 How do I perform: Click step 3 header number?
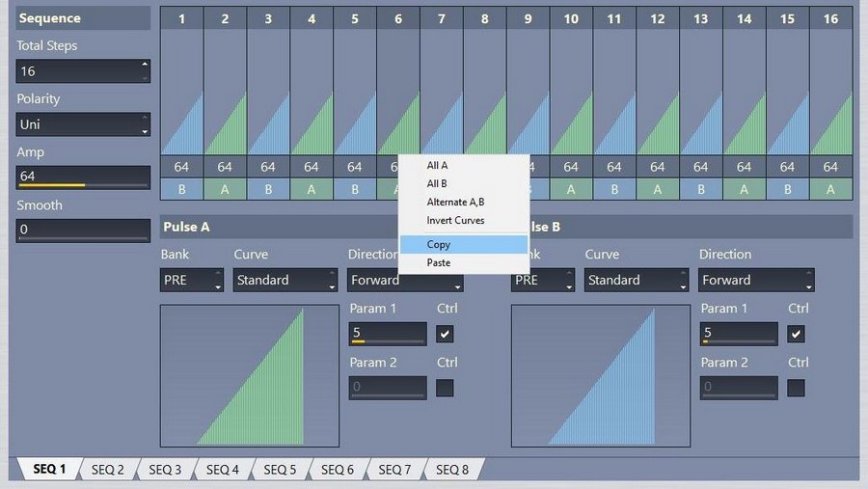(x=268, y=18)
